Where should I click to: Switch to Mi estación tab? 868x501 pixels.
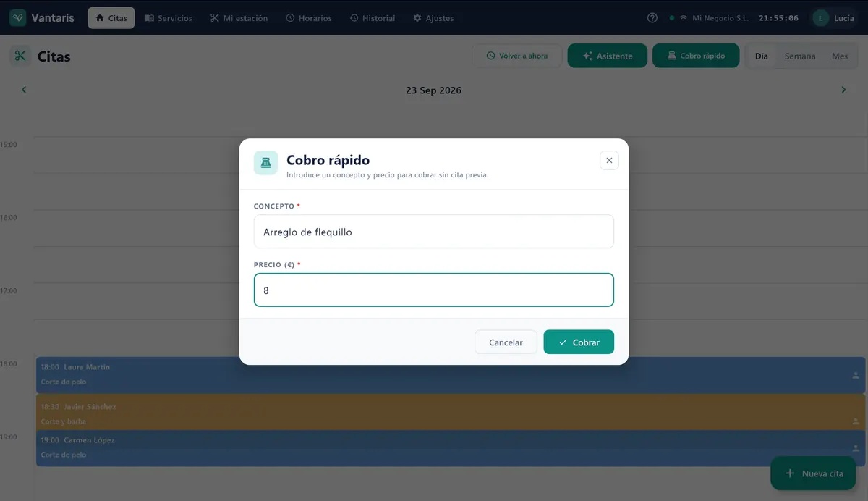(x=239, y=18)
